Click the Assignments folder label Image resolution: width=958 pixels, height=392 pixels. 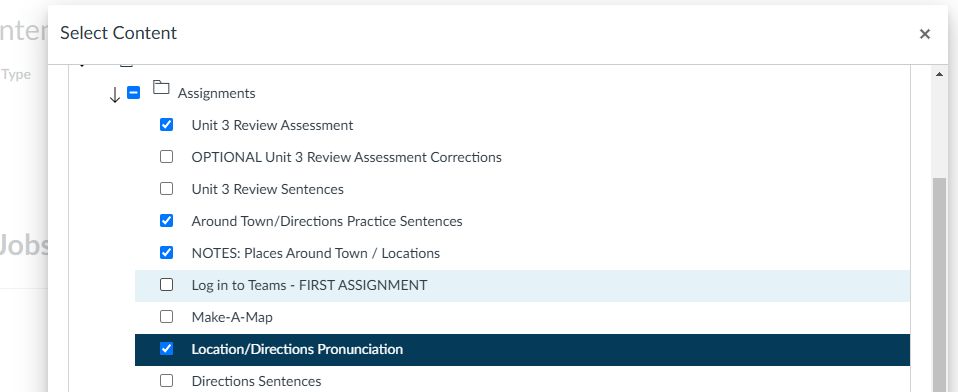click(x=216, y=93)
